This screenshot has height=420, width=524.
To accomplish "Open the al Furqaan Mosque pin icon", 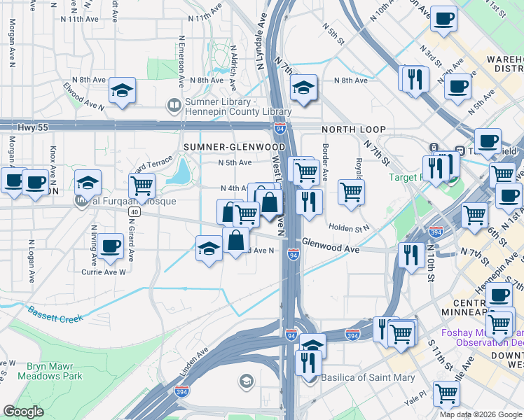I will click(x=81, y=202).
